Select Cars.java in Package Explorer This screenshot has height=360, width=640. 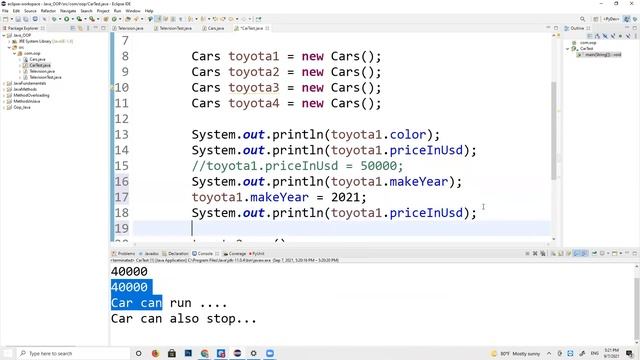click(x=37, y=59)
